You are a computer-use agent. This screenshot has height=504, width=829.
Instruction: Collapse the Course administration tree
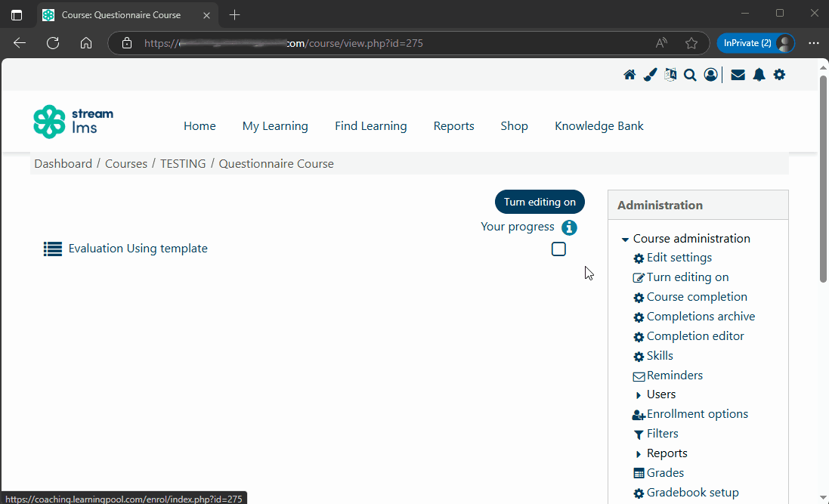[x=625, y=240]
